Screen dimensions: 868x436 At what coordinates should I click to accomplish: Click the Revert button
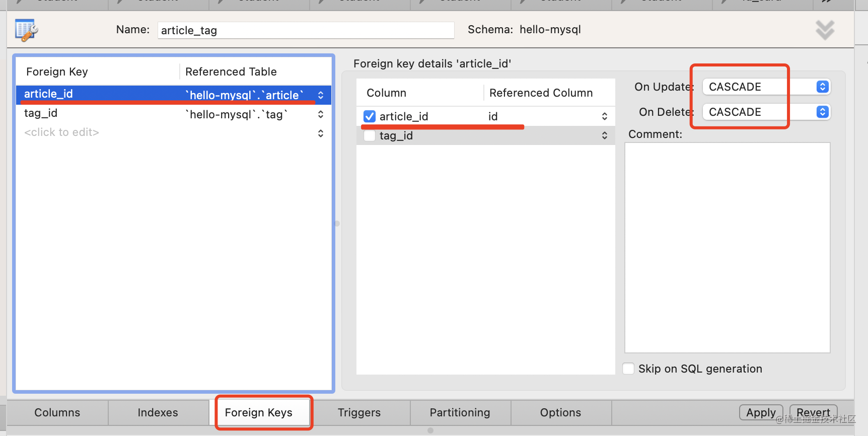[x=813, y=412]
